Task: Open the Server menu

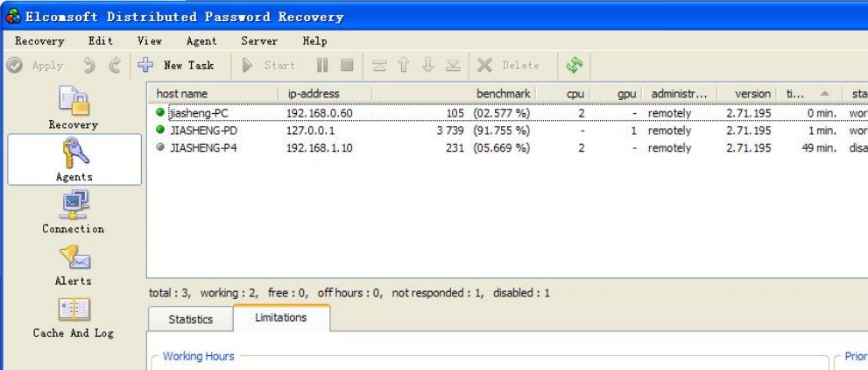Action: (x=259, y=41)
